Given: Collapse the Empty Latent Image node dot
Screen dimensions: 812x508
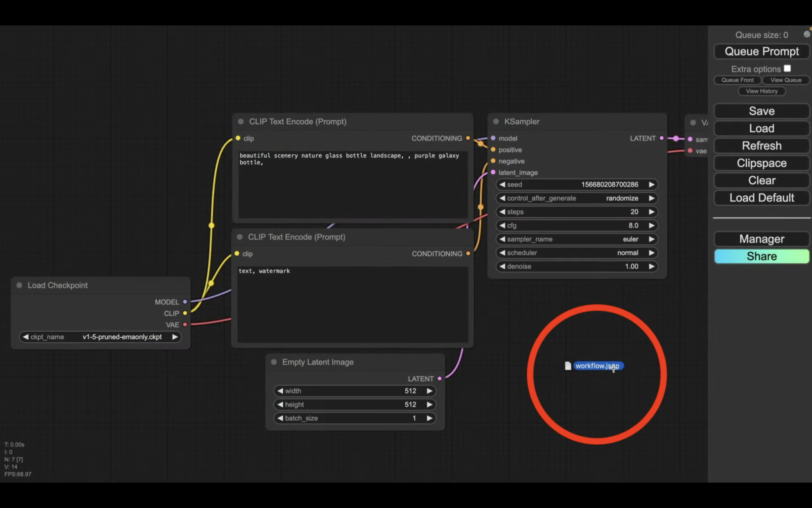Looking at the screenshot, I should (x=274, y=362).
